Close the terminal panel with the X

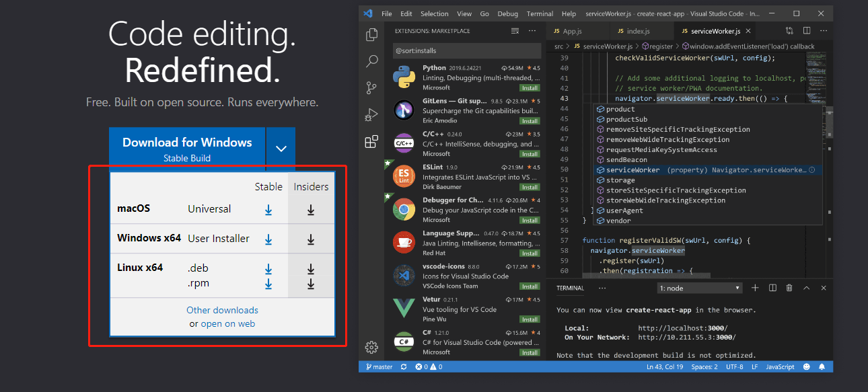(x=824, y=288)
